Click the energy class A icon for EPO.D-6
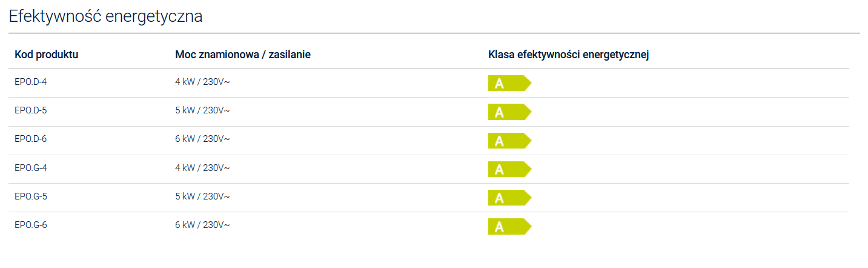Screen dimensions: 868x268 509,141
